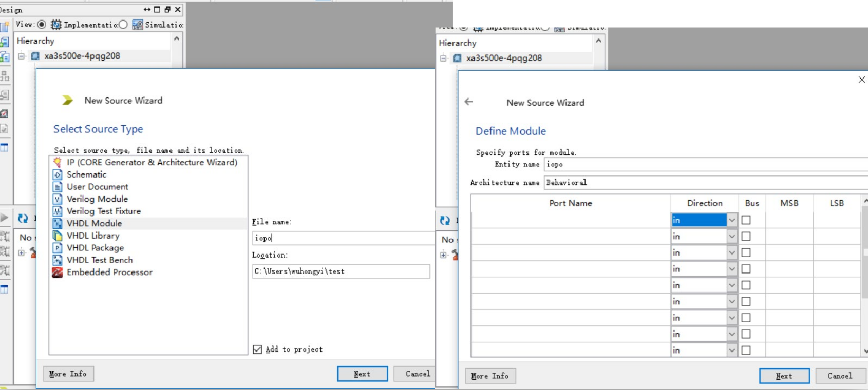This screenshot has height=390, width=868.
Task: Click the New Source sidebar icon with star
Action: (x=5, y=27)
